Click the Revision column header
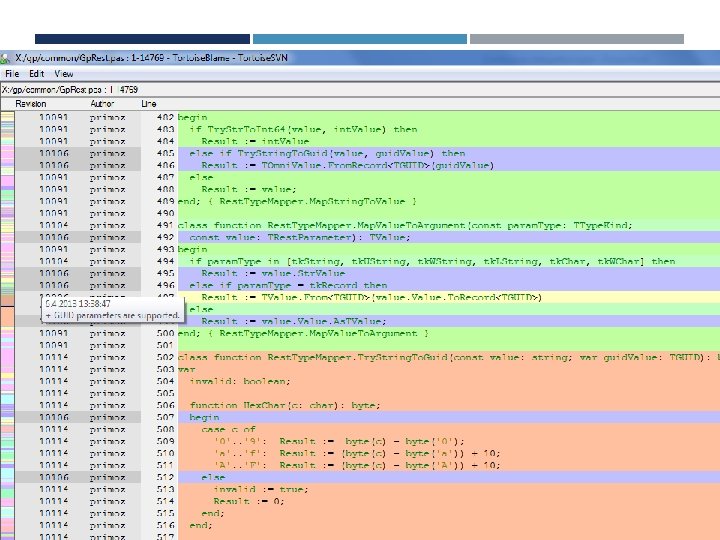The width and height of the screenshot is (720, 540). pos(30,103)
